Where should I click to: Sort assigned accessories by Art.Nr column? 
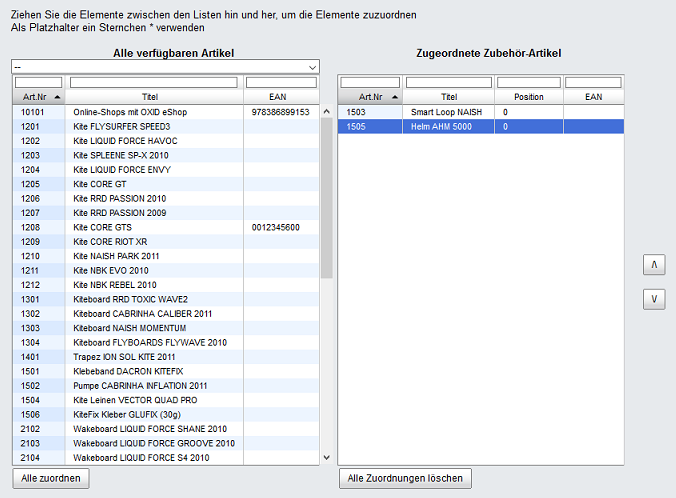point(371,97)
